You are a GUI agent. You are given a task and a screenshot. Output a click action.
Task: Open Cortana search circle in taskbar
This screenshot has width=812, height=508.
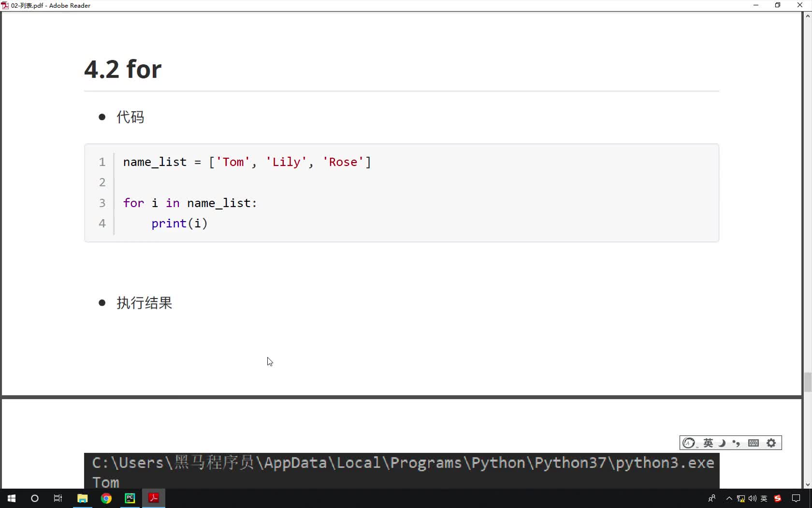pyautogui.click(x=35, y=498)
